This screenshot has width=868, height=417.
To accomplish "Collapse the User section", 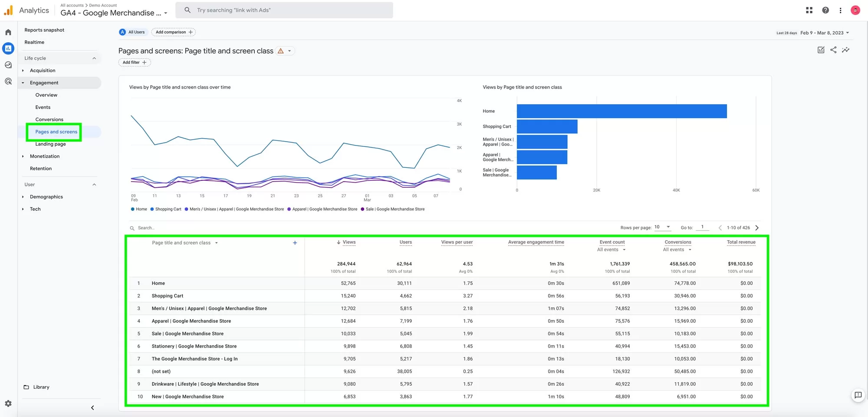I will pyautogui.click(x=94, y=185).
